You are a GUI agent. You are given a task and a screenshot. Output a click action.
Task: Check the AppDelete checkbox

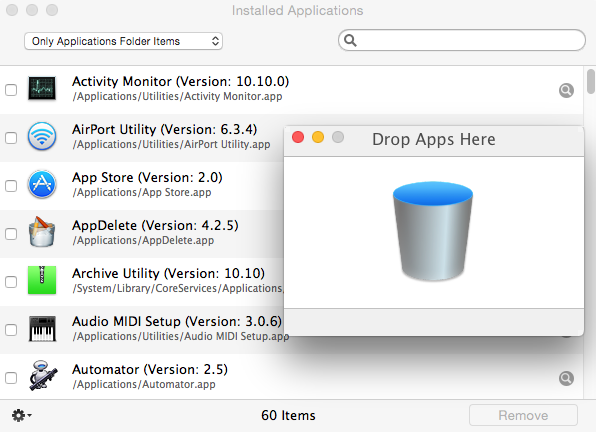click(x=11, y=234)
